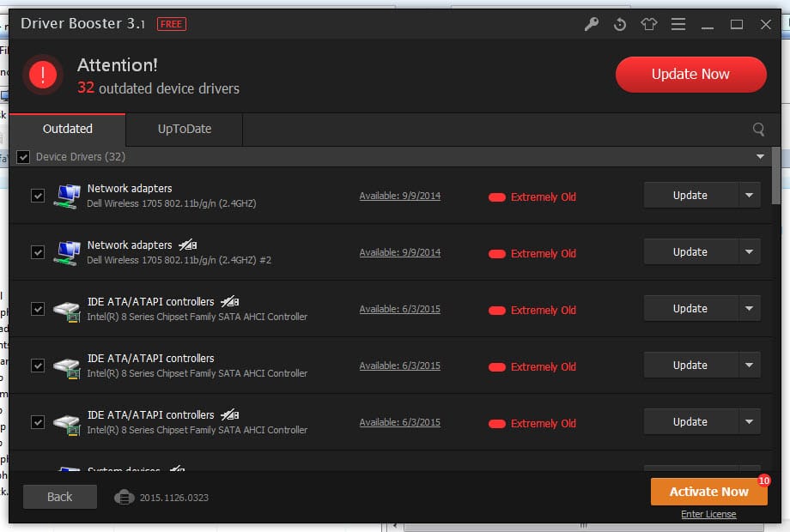Switch to the Outdated tab

[68, 130]
